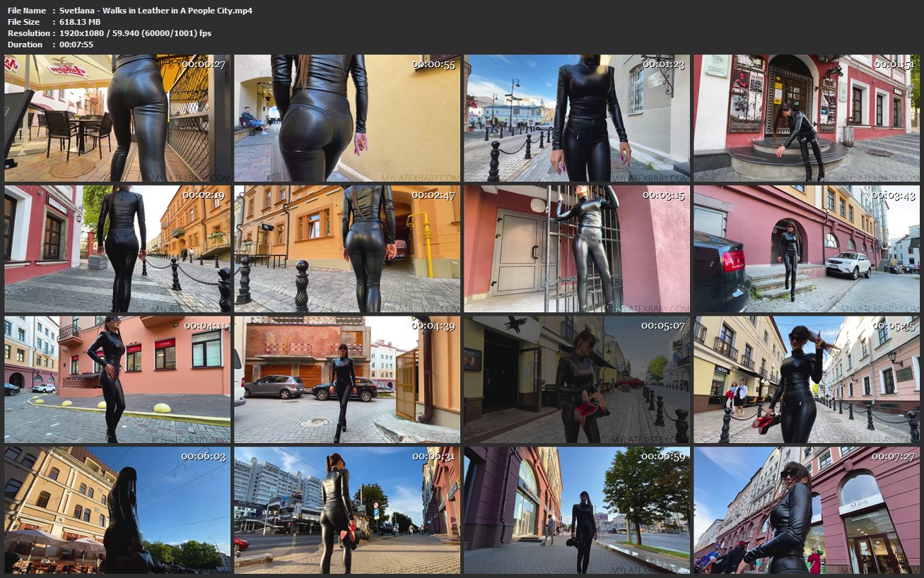This screenshot has width=924, height=578.
Task: Click the Duration value 00:07:55
Action: tap(76, 45)
